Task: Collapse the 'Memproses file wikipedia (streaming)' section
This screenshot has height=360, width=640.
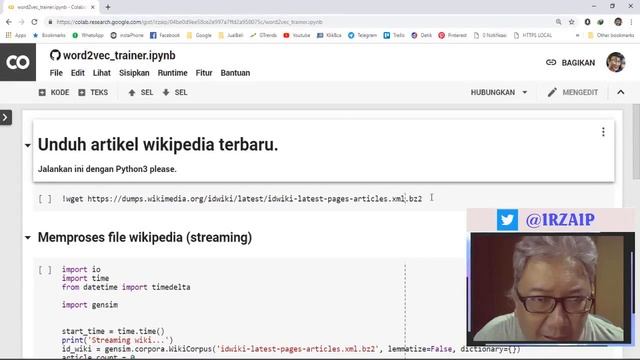Action: [27, 238]
